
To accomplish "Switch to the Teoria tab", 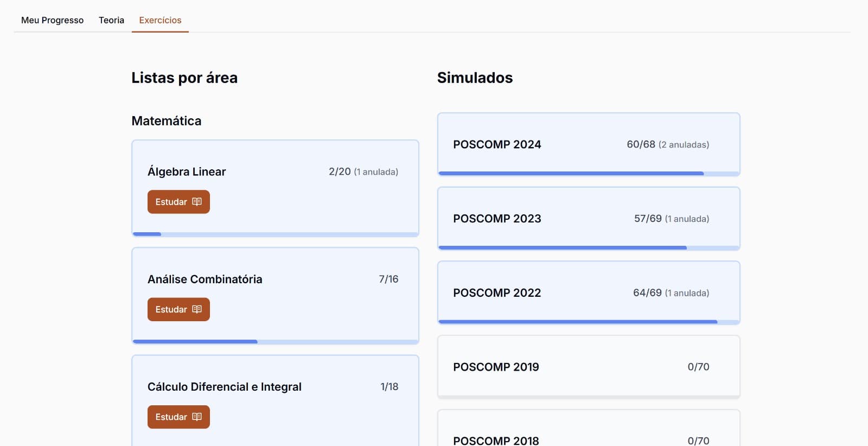I will pyautogui.click(x=111, y=20).
